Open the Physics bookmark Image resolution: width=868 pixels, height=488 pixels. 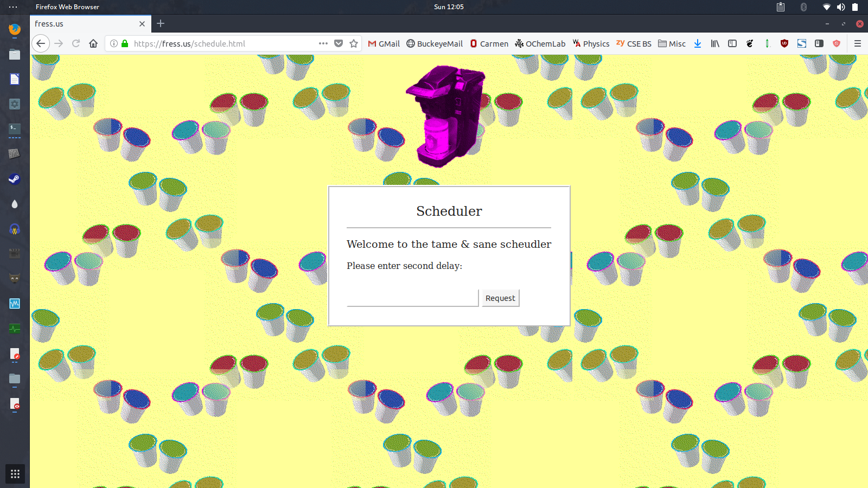[591, 43]
